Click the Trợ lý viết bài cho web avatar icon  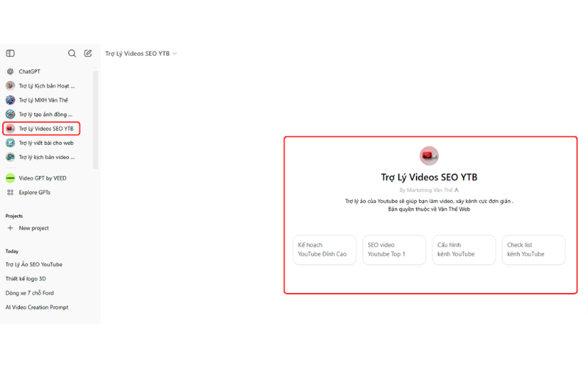pyautogui.click(x=10, y=143)
